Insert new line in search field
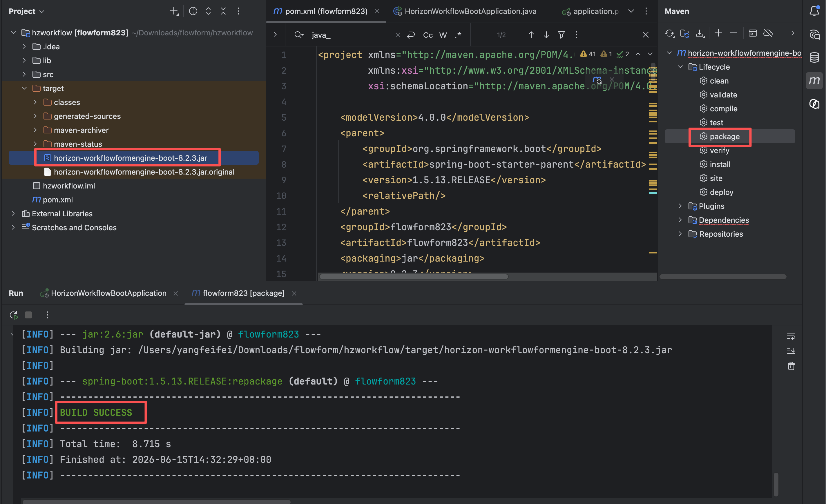This screenshot has width=826, height=504. coord(411,35)
